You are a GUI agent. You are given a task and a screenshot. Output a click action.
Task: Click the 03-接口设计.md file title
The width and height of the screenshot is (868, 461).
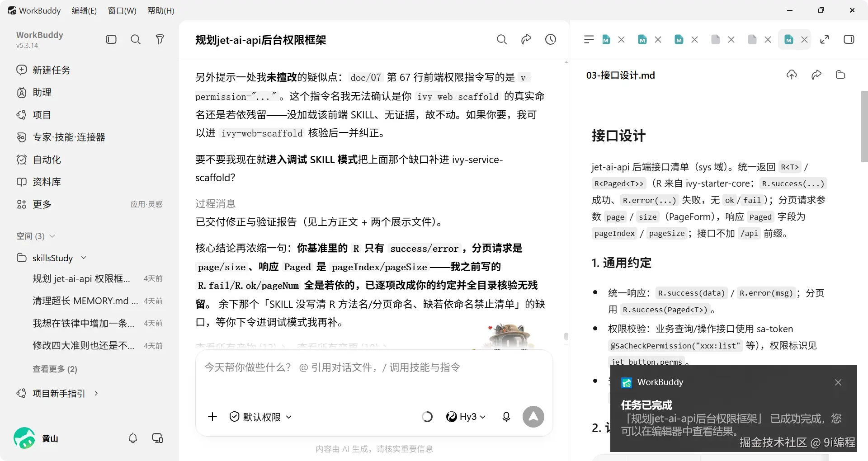coord(620,75)
